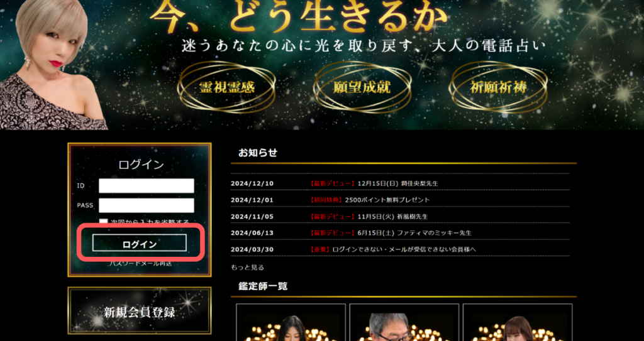Focus the PASS input field
The image size is (644, 341).
[x=146, y=205]
